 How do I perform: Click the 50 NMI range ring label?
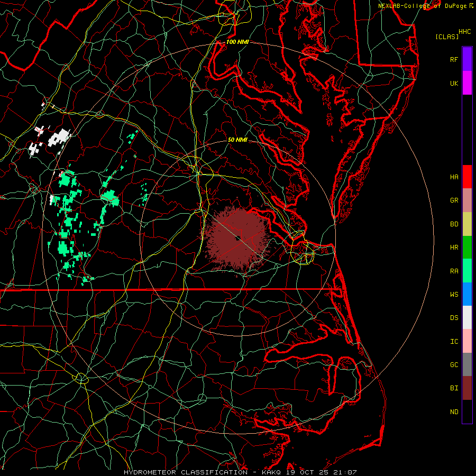(237, 140)
